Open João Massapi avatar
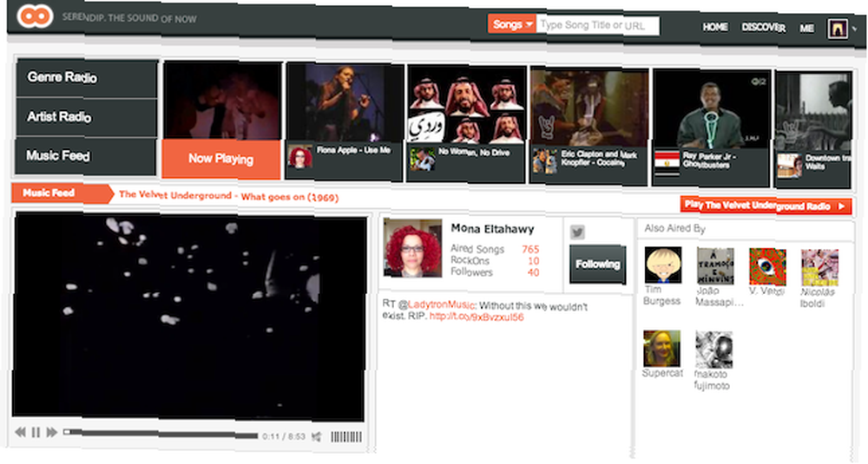868x464 pixels. tap(715, 266)
